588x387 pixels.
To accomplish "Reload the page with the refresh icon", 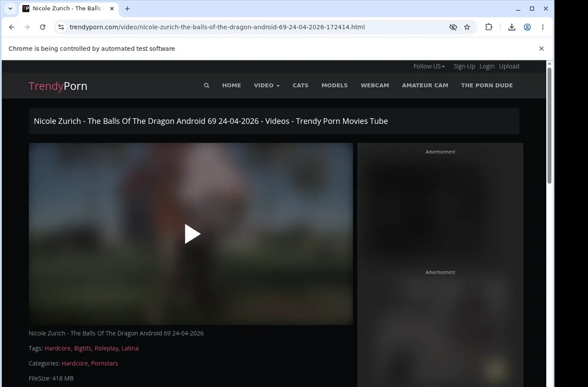I will (x=43, y=27).
